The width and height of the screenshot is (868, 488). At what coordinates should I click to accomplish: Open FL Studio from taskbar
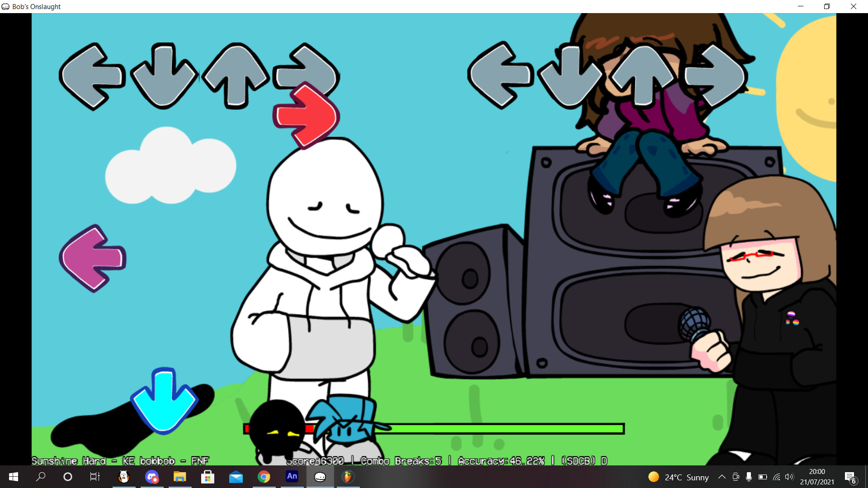pos(348,476)
